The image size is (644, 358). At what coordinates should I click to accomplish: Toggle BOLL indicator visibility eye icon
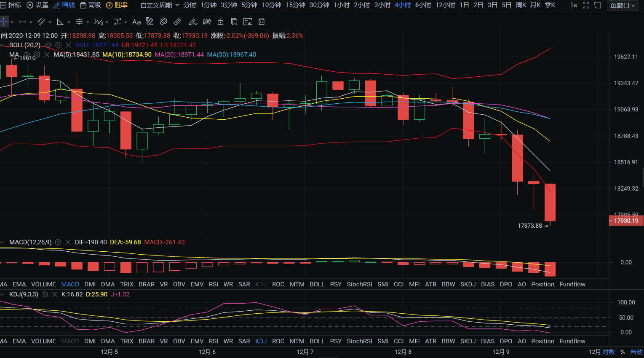tap(48, 45)
